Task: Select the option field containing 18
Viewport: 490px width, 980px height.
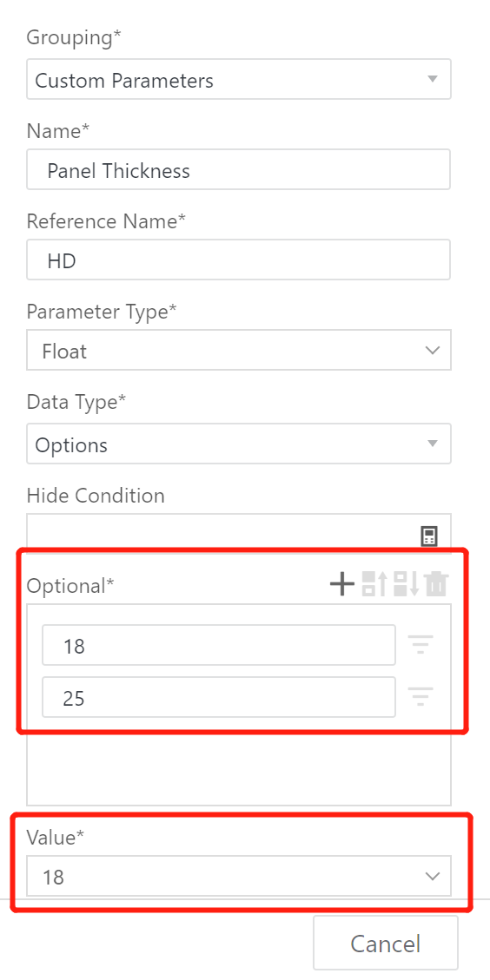Action: coord(219,645)
